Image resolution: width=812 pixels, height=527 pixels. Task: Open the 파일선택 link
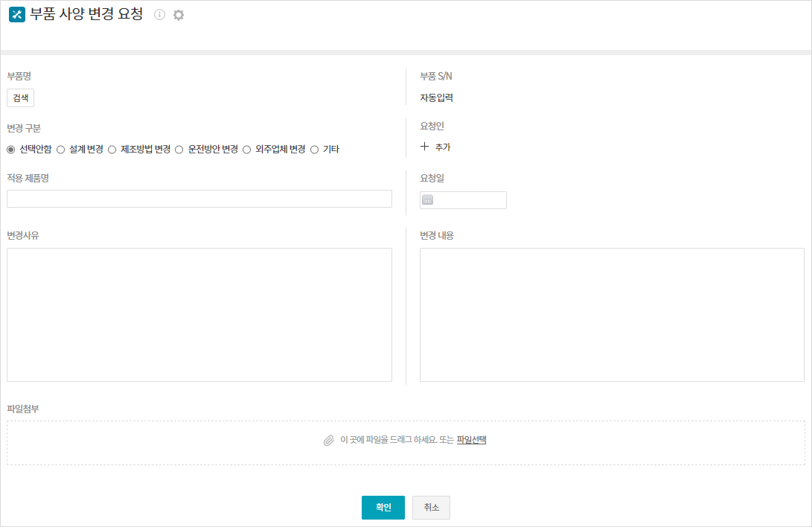click(471, 440)
